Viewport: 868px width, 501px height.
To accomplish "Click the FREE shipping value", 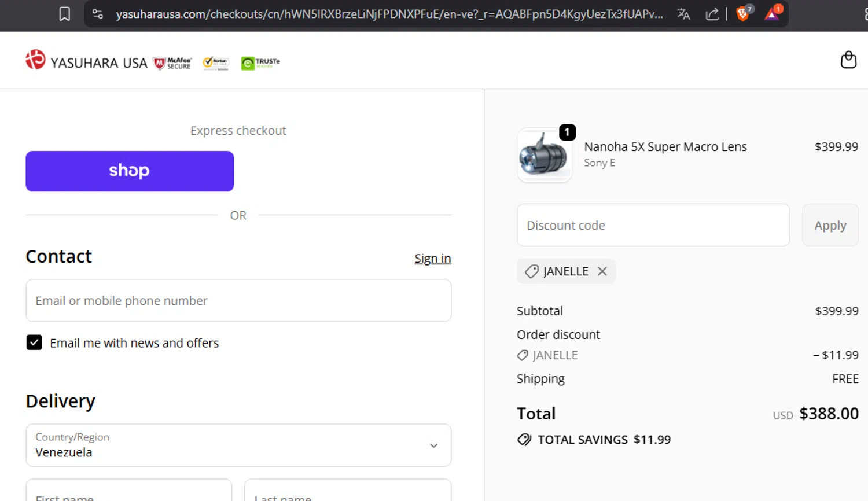I will [x=845, y=379].
